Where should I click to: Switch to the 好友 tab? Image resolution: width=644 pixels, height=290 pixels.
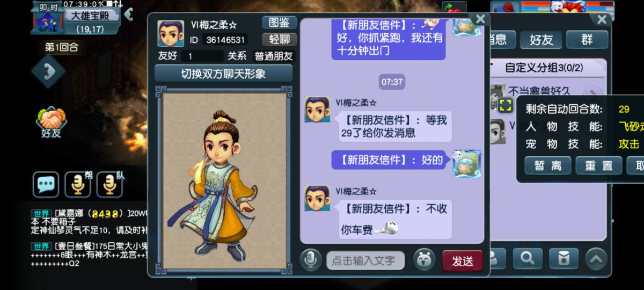(x=541, y=40)
